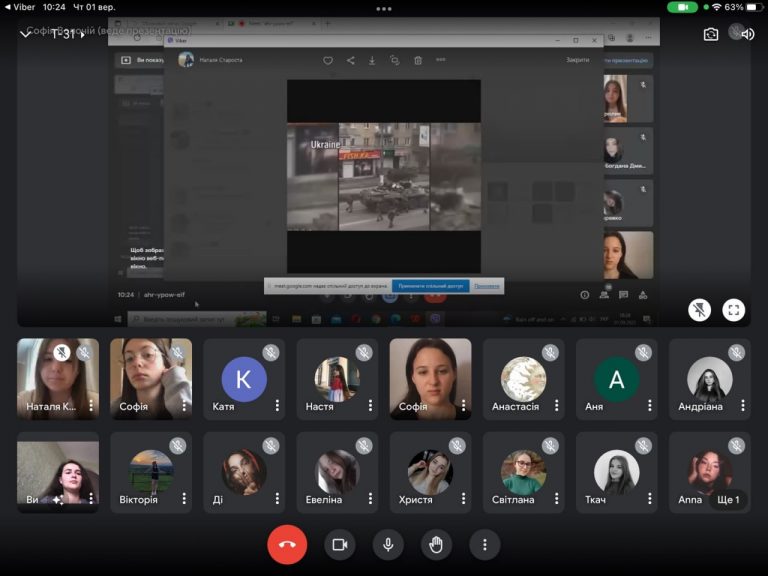Select Андріана's participant tile
Viewport: 768px width, 576px height.
coord(710,379)
